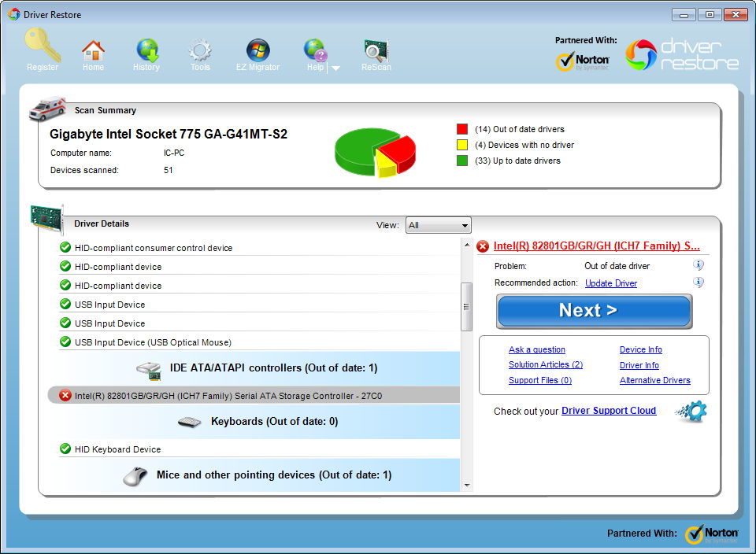Launch EZ Migrator from the toolbar
Viewport: 756px width, 554px height.
click(257, 49)
